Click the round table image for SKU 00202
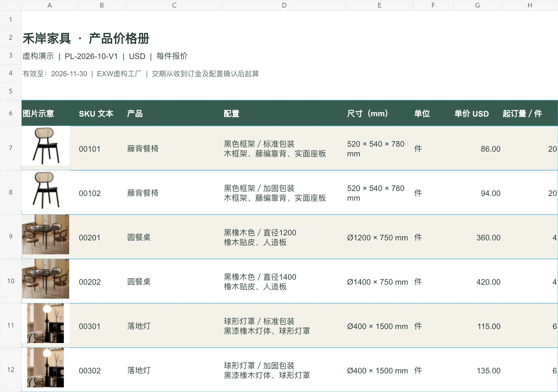558x392 pixels. pos(46,279)
